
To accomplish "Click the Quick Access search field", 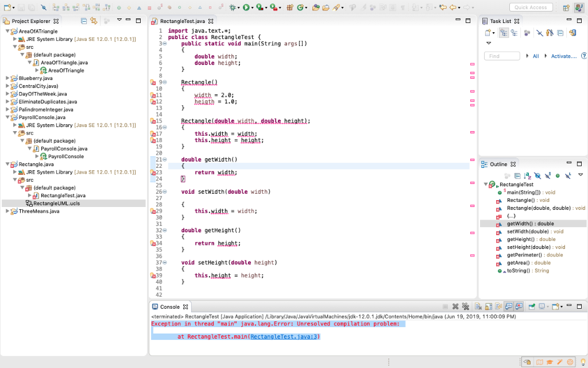I will 531,7.
